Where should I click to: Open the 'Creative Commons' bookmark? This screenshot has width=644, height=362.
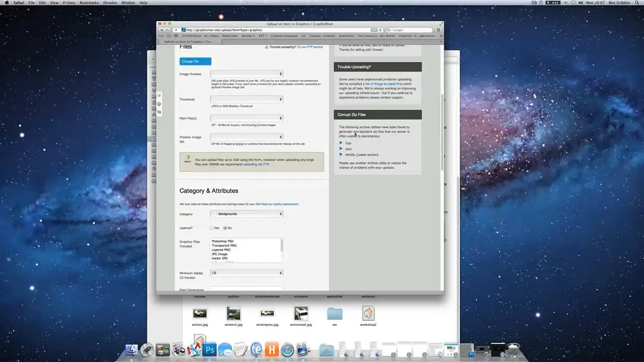tap(284, 36)
